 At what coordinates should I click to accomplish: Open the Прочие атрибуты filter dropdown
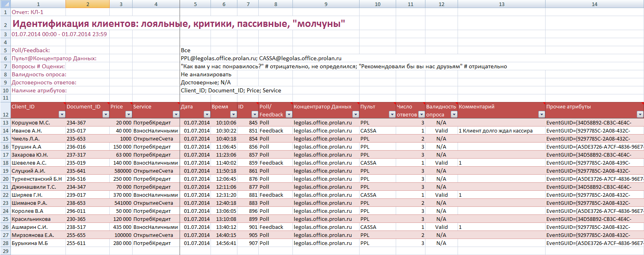coord(640,114)
